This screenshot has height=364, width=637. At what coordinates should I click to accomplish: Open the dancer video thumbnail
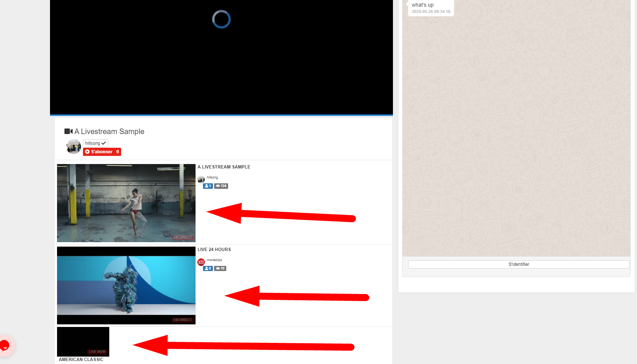click(126, 203)
